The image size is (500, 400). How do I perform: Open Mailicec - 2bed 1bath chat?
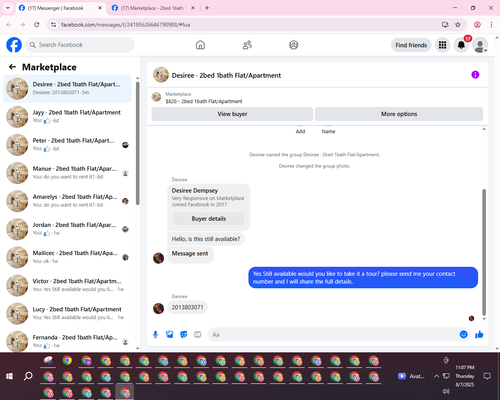coord(67,257)
